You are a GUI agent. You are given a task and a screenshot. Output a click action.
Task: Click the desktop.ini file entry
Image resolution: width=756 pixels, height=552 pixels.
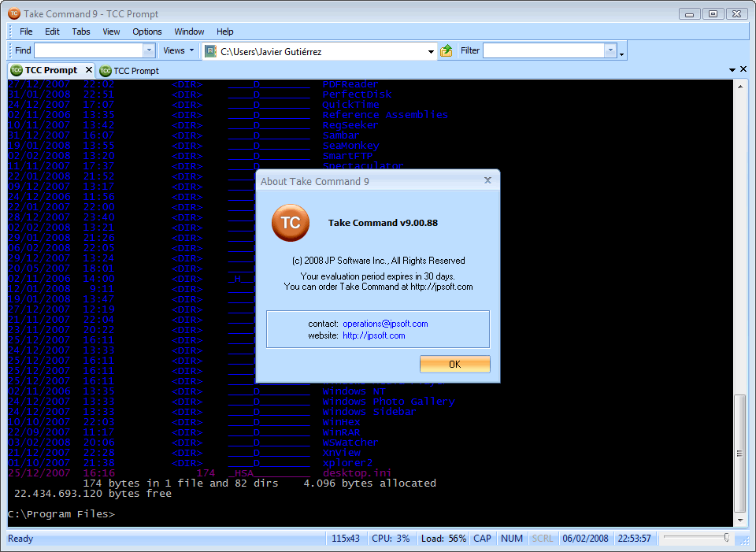(x=357, y=473)
